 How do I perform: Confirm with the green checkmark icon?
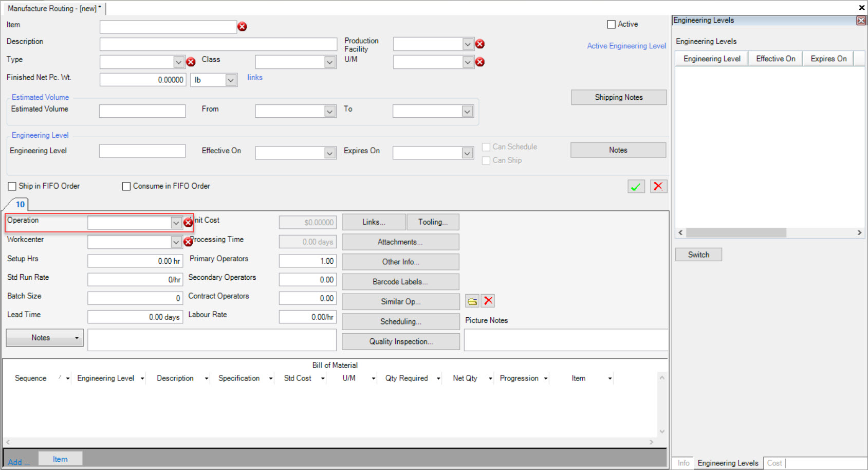(636, 187)
